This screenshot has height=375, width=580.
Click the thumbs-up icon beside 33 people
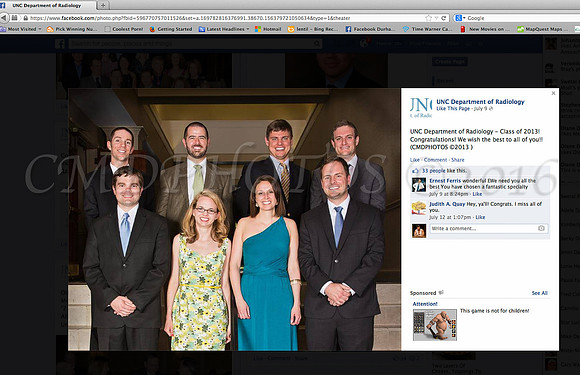point(415,171)
